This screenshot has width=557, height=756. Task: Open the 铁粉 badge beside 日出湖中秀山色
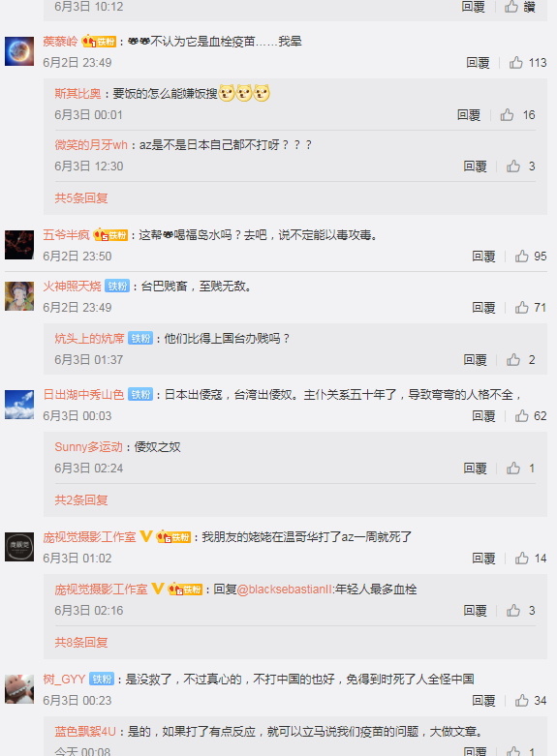140,394
